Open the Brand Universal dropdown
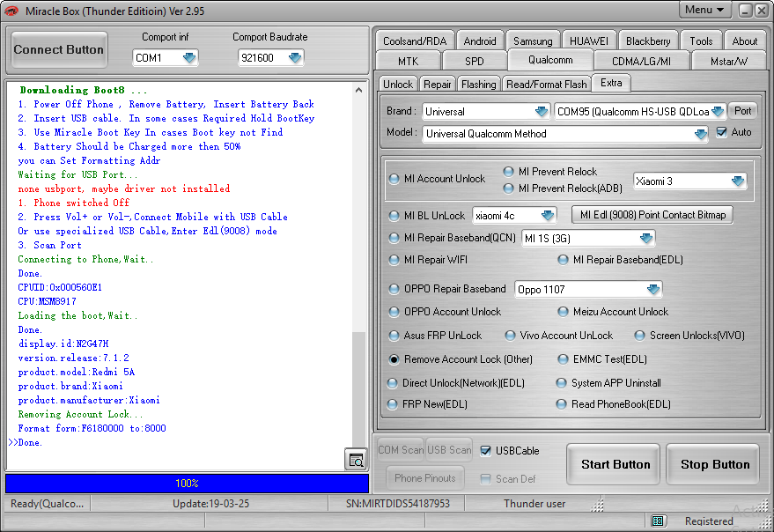The image size is (774, 532). click(x=542, y=112)
